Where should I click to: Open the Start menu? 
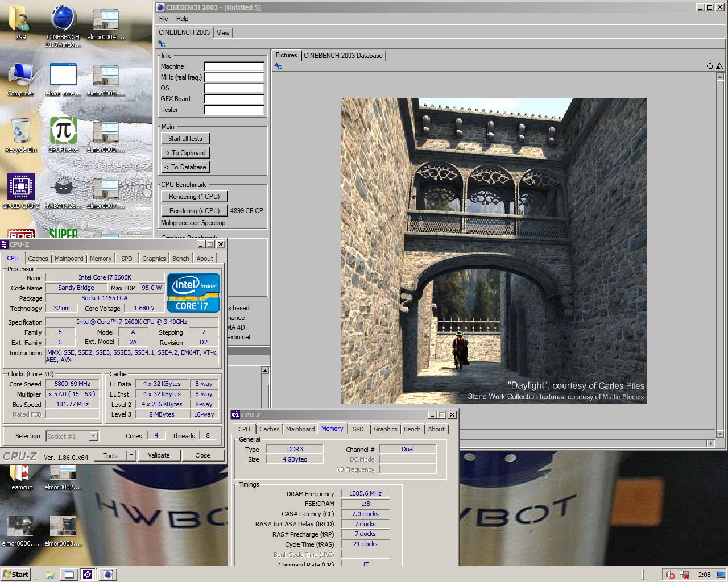[15, 575]
